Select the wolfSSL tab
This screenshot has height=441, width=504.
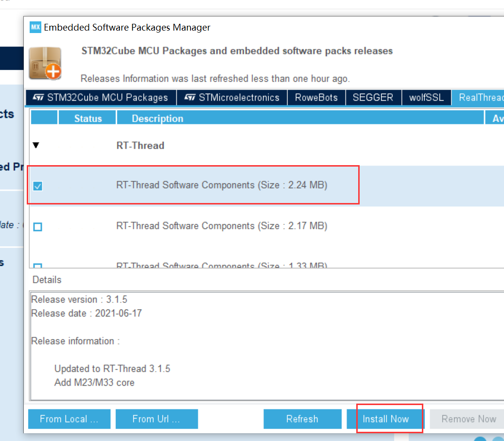(x=426, y=97)
